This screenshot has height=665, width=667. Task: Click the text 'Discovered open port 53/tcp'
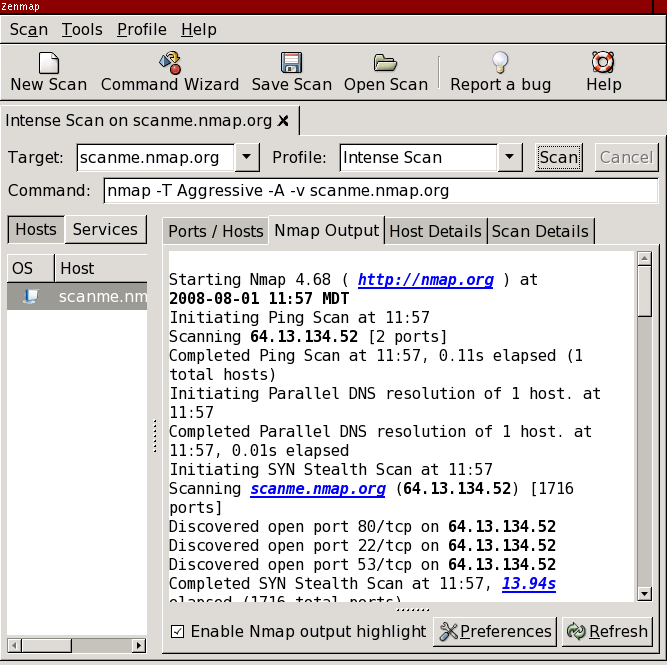290,565
